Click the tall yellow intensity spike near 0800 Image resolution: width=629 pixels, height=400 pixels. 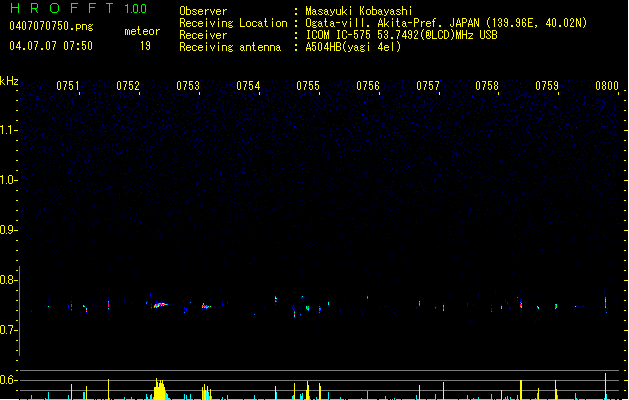click(x=606, y=386)
